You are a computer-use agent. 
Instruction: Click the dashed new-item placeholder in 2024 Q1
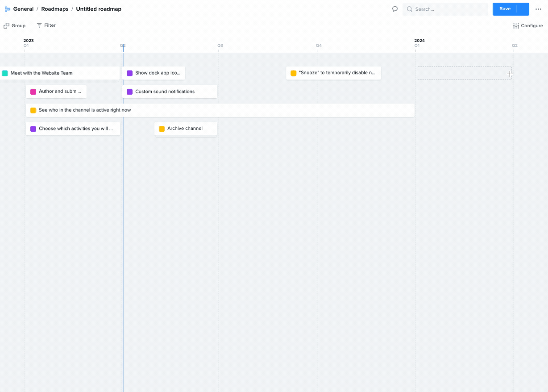pos(464,73)
